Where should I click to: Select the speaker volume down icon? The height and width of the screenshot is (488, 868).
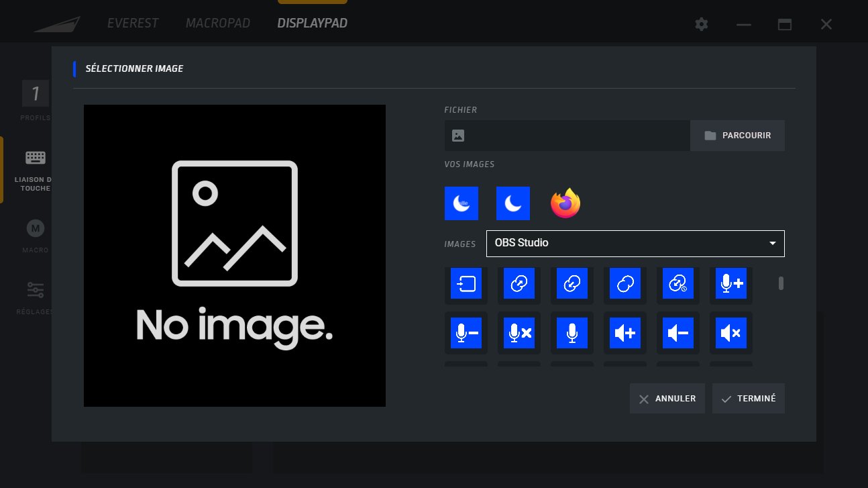(x=677, y=333)
